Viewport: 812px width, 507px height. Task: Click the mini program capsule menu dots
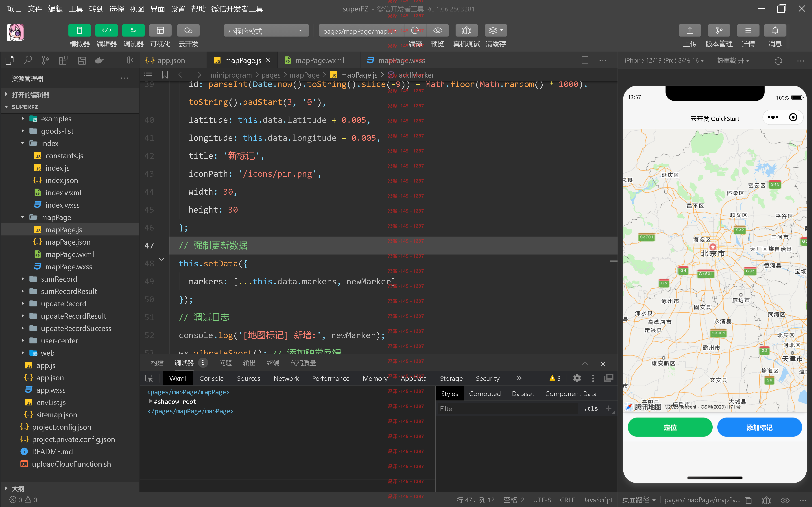pyautogui.click(x=773, y=117)
